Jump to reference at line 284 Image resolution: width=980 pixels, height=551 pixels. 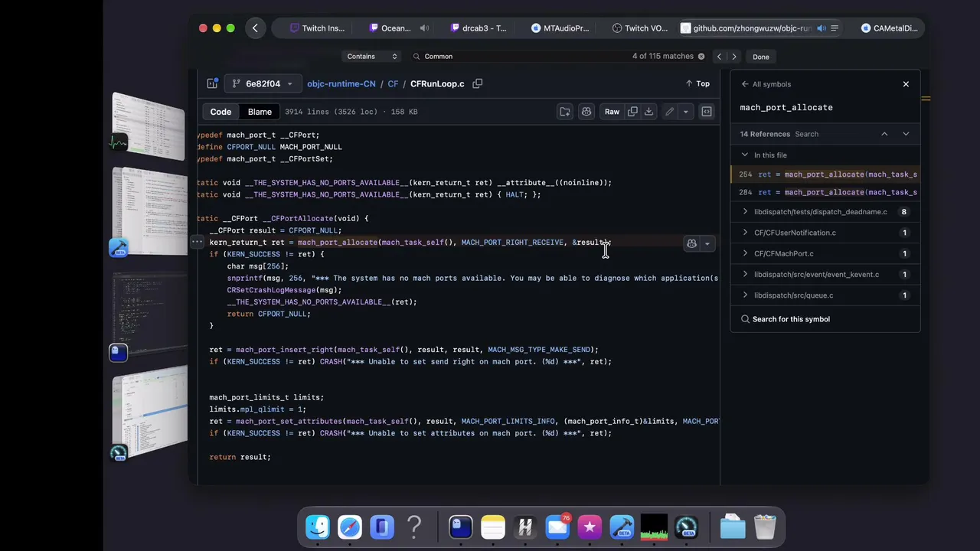click(x=826, y=192)
